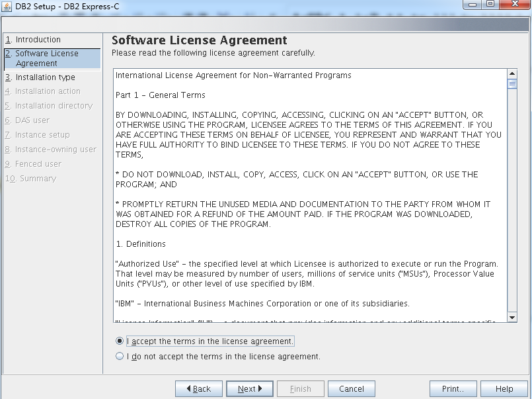Select step 2 Software License Agreement
Image resolution: width=532 pixels, height=399 pixels.
tap(53, 58)
